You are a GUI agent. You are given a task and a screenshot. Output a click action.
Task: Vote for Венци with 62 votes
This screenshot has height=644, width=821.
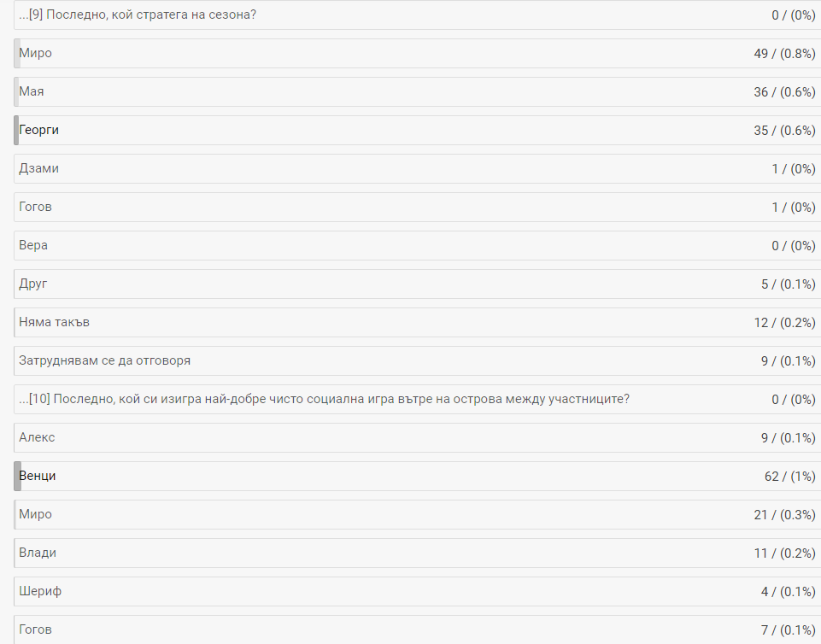point(417,476)
